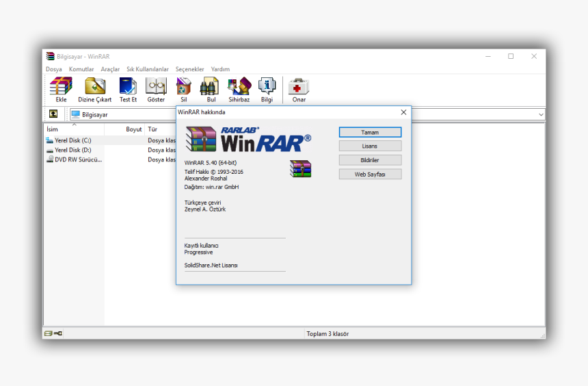Open the Araçlar menu
This screenshot has width=588, height=386.
click(x=110, y=69)
